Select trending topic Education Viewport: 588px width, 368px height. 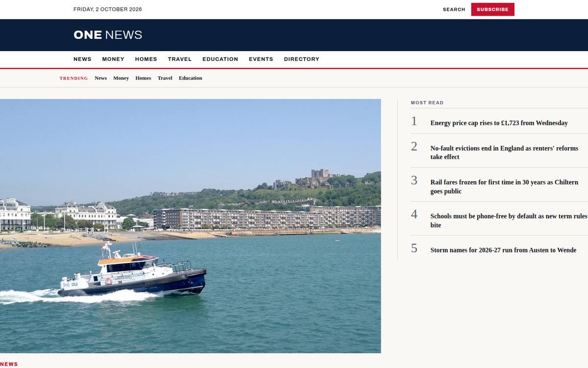[x=190, y=78]
